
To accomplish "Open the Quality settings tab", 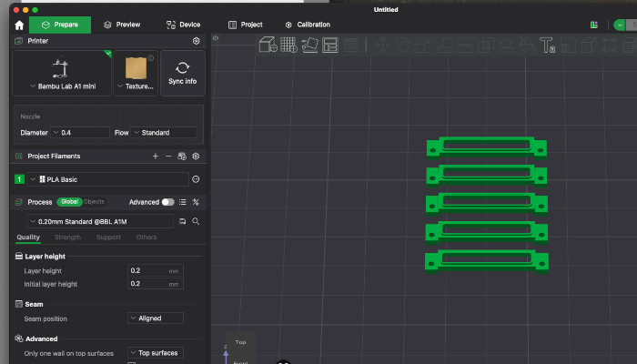I will pyautogui.click(x=28, y=238).
